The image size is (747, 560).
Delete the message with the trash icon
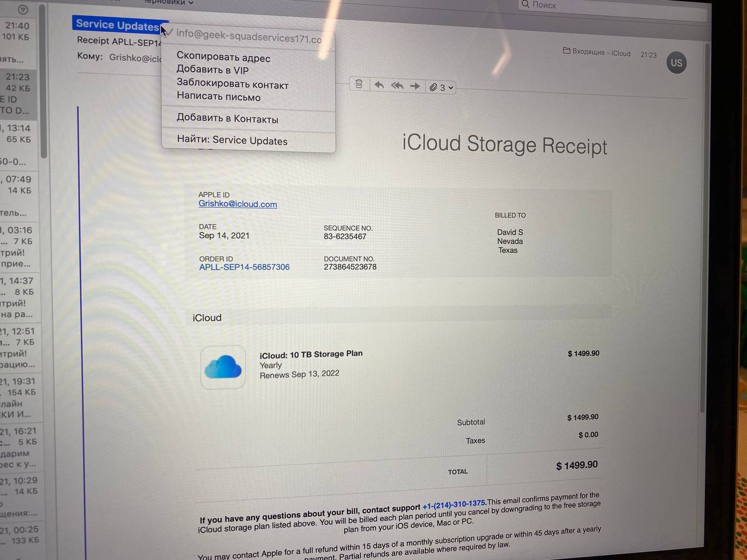pyautogui.click(x=359, y=84)
